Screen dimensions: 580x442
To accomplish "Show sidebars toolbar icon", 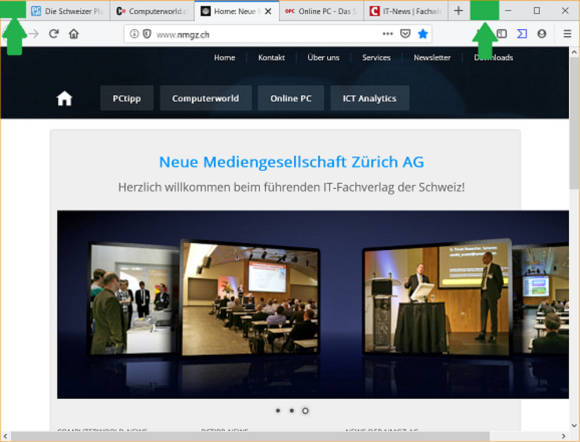I will 502,34.
